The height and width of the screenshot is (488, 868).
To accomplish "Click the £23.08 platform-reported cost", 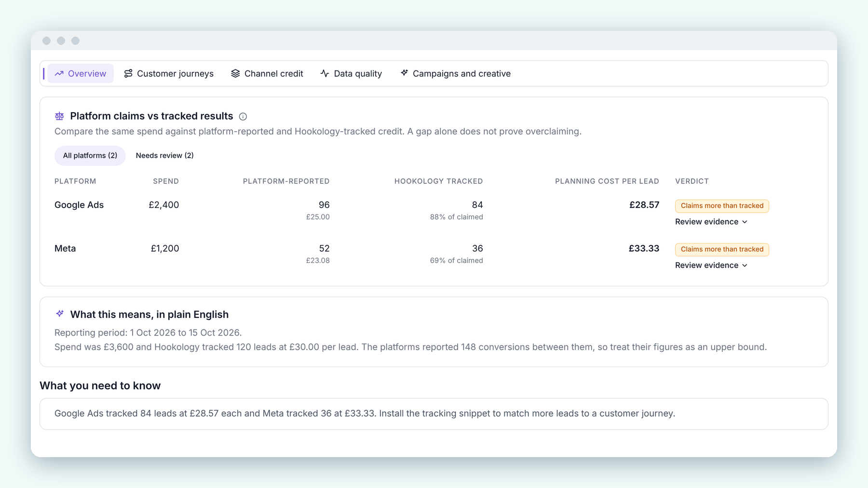I will 318,260.
